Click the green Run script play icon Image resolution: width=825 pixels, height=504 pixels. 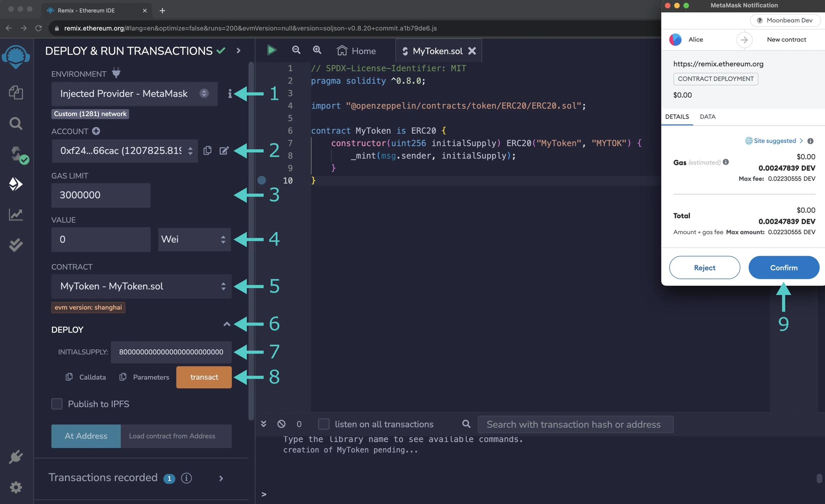tap(271, 50)
